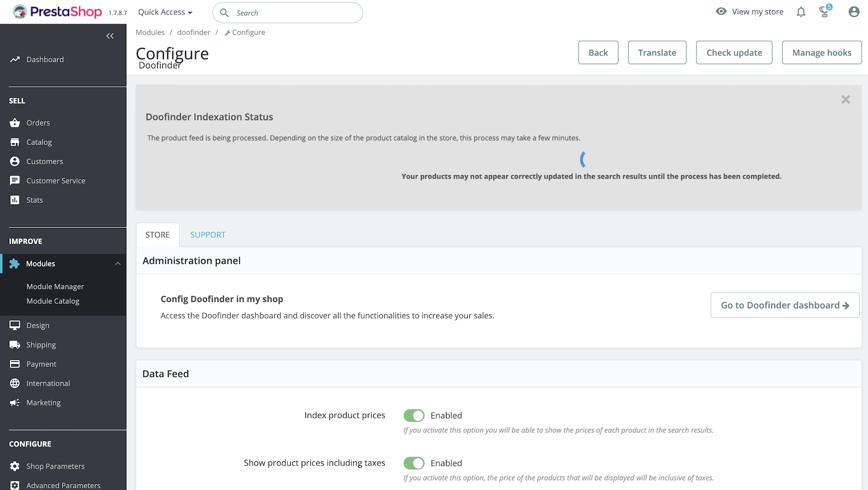Image resolution: width=868 pixels, height=490 pixels.
Task: Click the Shop Parameters gear icon
Action: [15, 467]
